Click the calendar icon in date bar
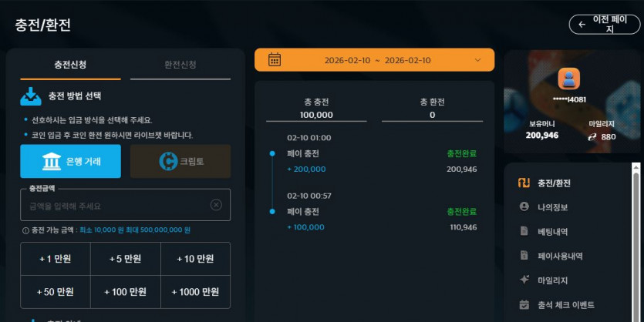This screenshot has width=644, height=322. point(275,60)
